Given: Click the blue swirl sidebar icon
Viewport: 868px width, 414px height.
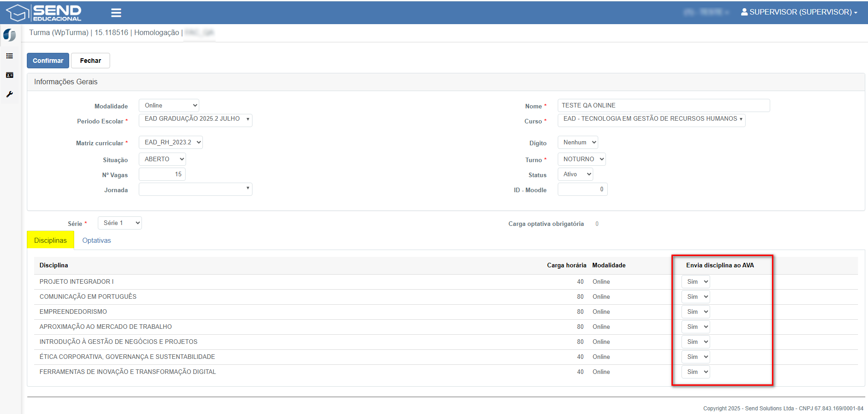Looking at the screenshot, I should coord(10,35).
